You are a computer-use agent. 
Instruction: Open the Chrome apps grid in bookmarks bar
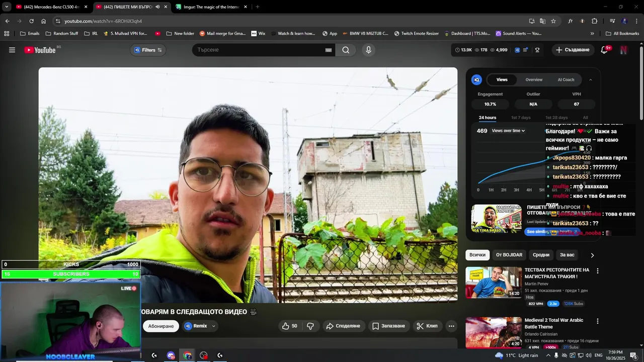pos(7,34)
